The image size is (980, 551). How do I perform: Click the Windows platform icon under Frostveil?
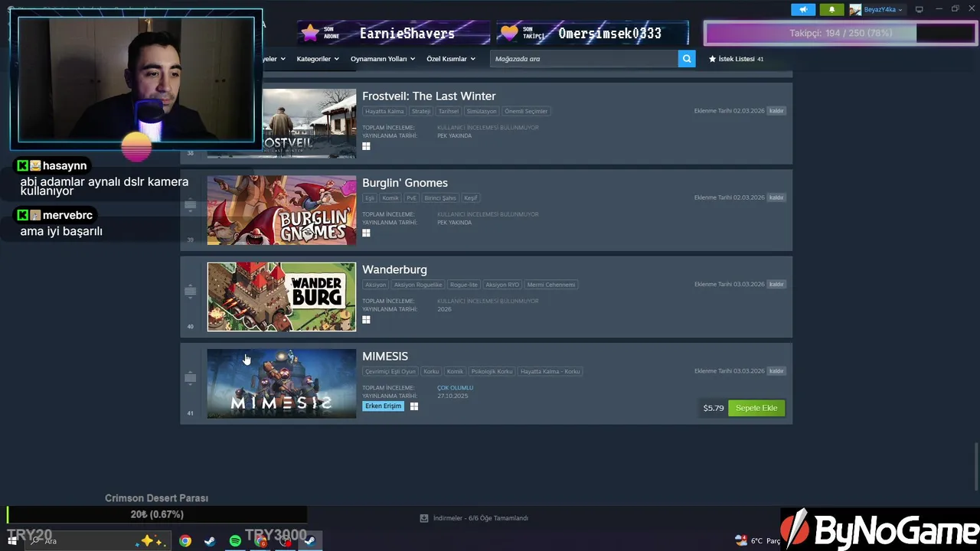pos(366,146)
